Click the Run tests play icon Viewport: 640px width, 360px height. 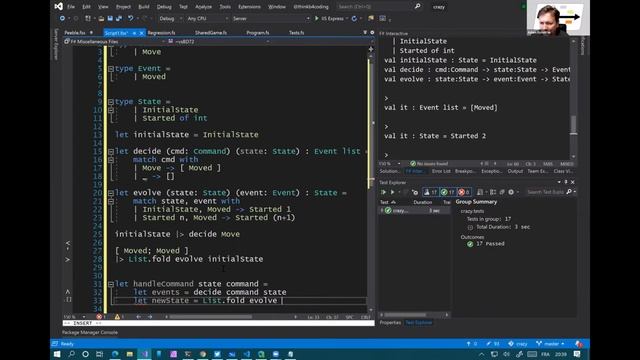pos(392,192)
